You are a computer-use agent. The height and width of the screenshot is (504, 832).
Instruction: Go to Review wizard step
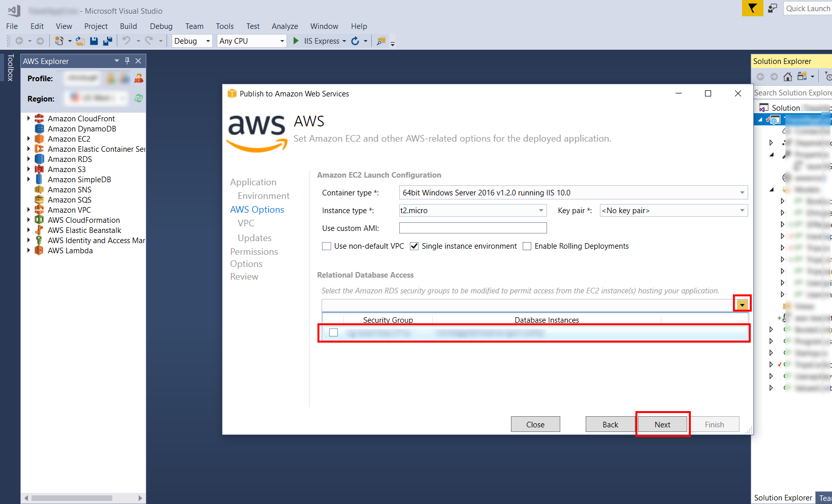pos(244,277)
